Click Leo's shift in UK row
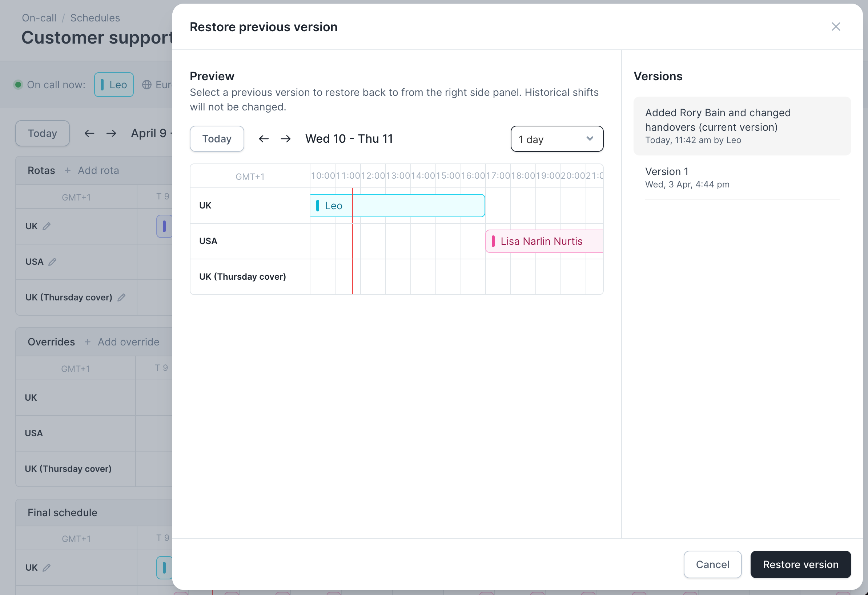This screenshot has height=595, width=868. tap(397, 205)
